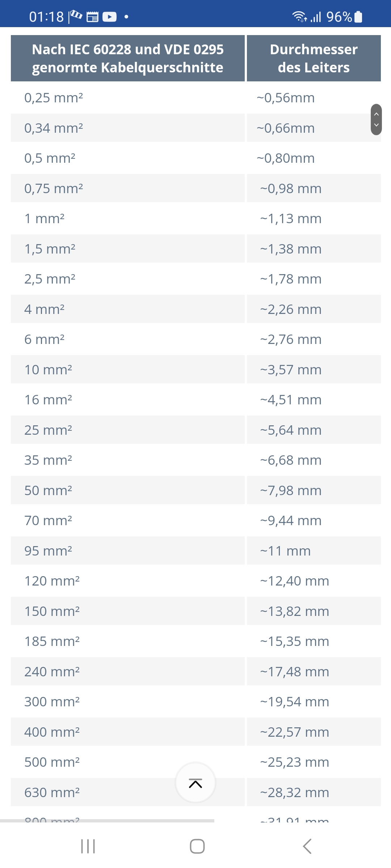Select the 240 mm² table row
The width and height of the screenshot is (391, 868).
[x=196, y=672]
